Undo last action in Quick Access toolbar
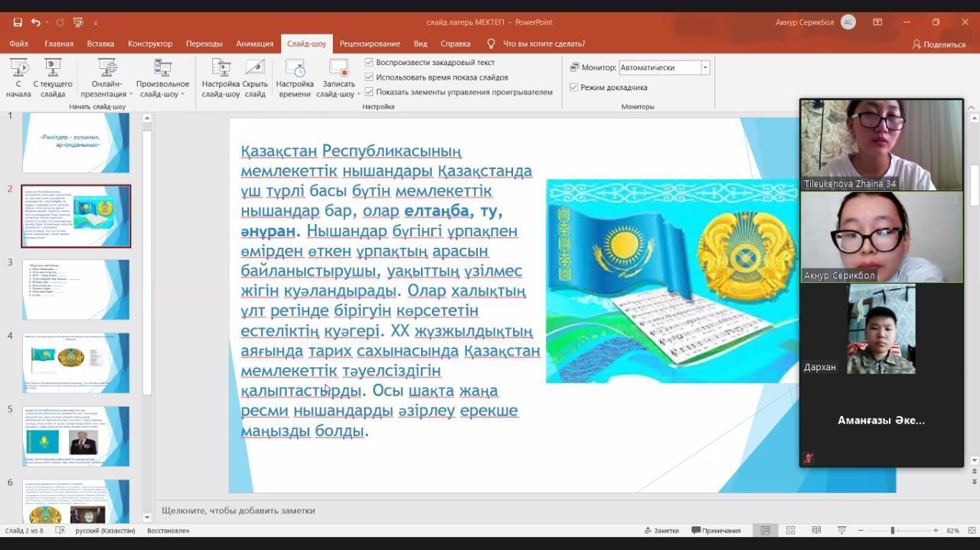Screen dimensions: 980x550 pos(36,22)
